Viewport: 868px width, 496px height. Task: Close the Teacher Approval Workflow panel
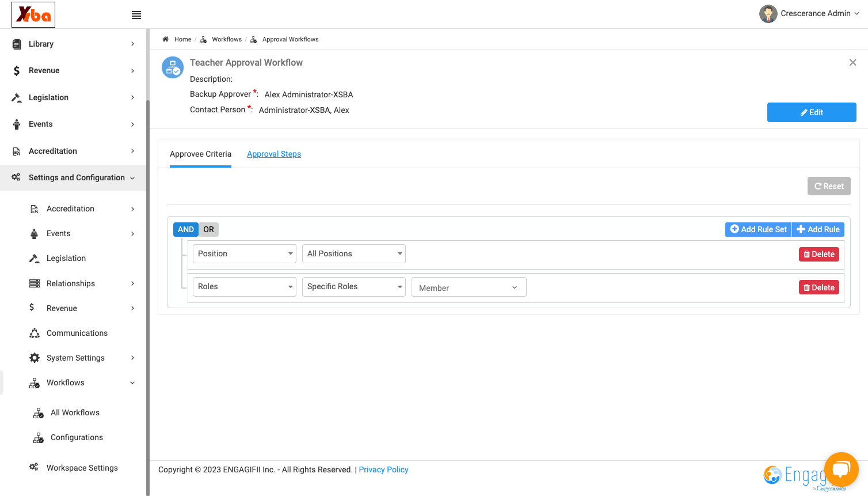click(853, 62)
